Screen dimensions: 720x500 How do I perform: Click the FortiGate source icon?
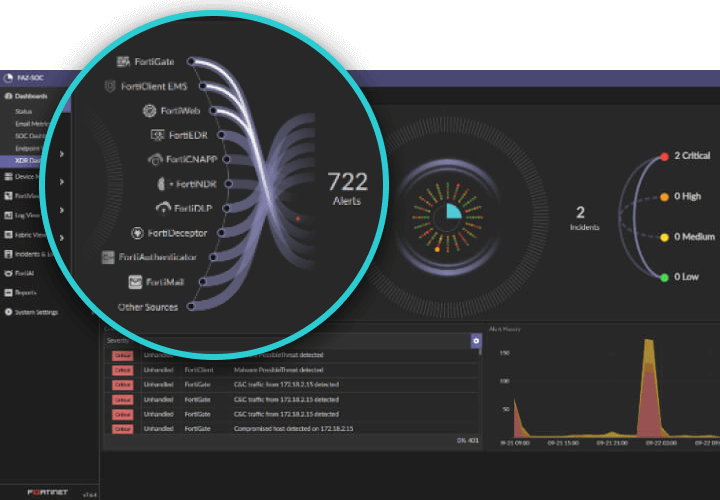point(123,62)
